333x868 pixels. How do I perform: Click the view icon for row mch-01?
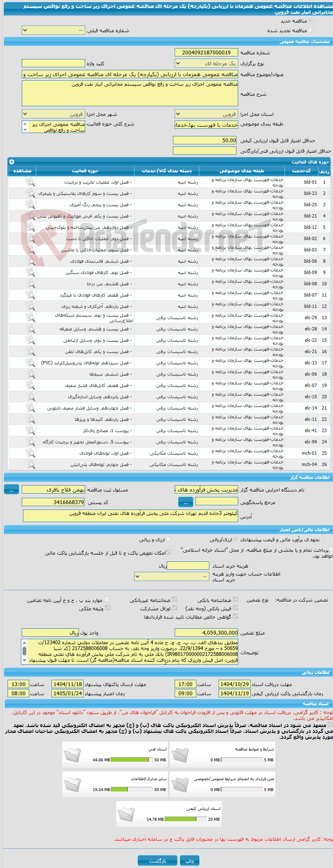[30, 453]
